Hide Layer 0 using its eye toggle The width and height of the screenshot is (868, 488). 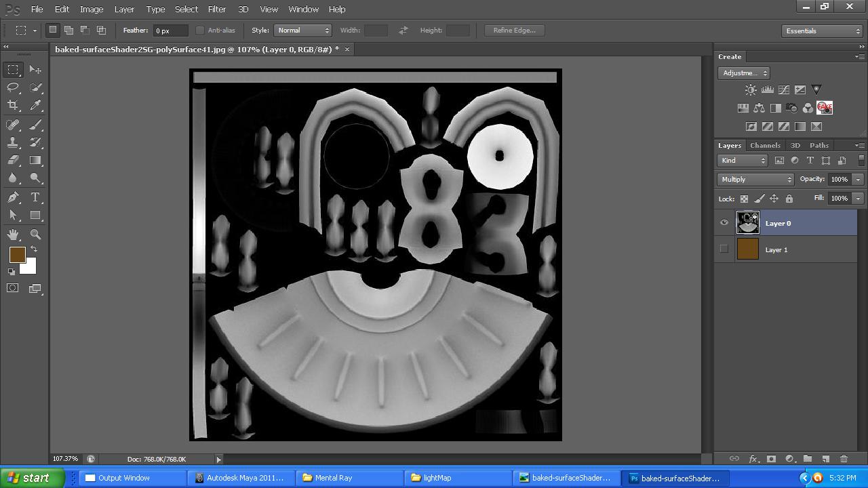pos(724,222)
